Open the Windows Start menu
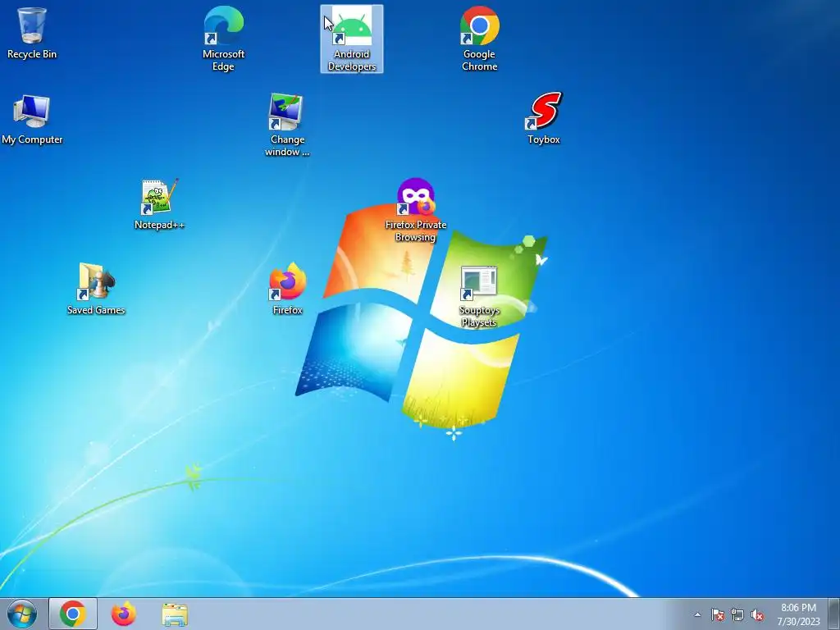Image resolution: width=840 pixels, height=630 pixels. click(x=22, y=614)
